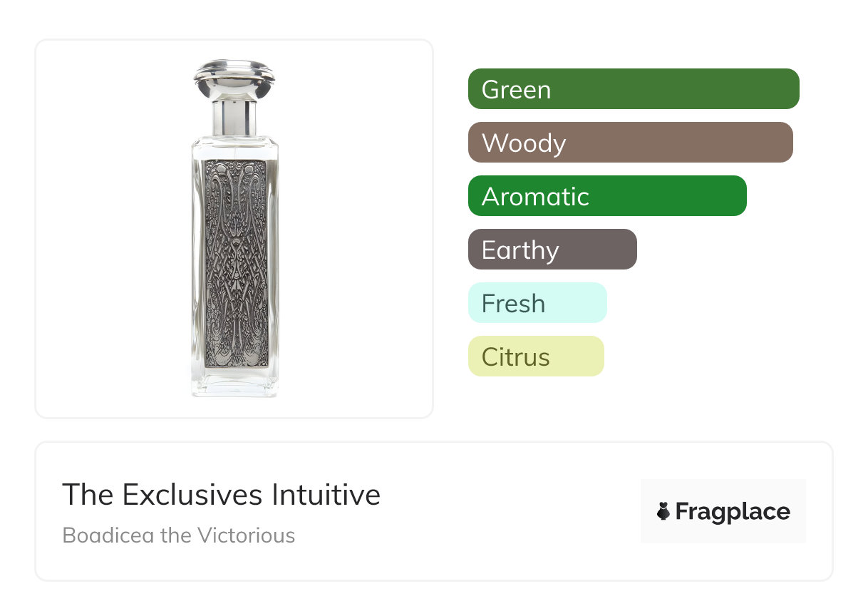Click the word "Green" in the top bar
This screenshot has height=616, width=868.
pyautogui.click(x=516, y=90)
